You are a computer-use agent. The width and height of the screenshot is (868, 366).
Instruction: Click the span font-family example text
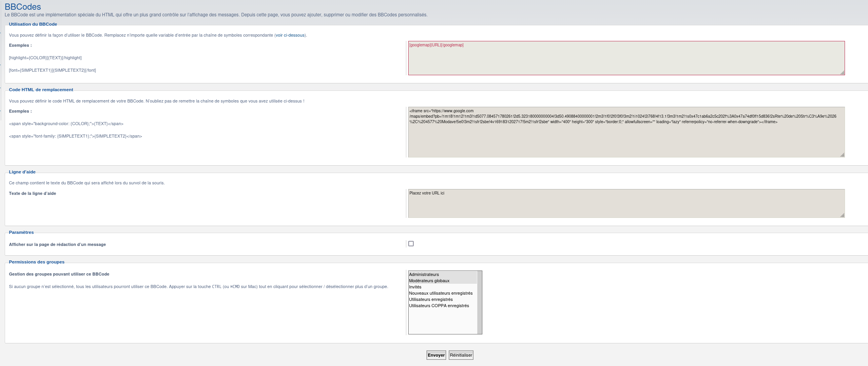pos(75,136)
